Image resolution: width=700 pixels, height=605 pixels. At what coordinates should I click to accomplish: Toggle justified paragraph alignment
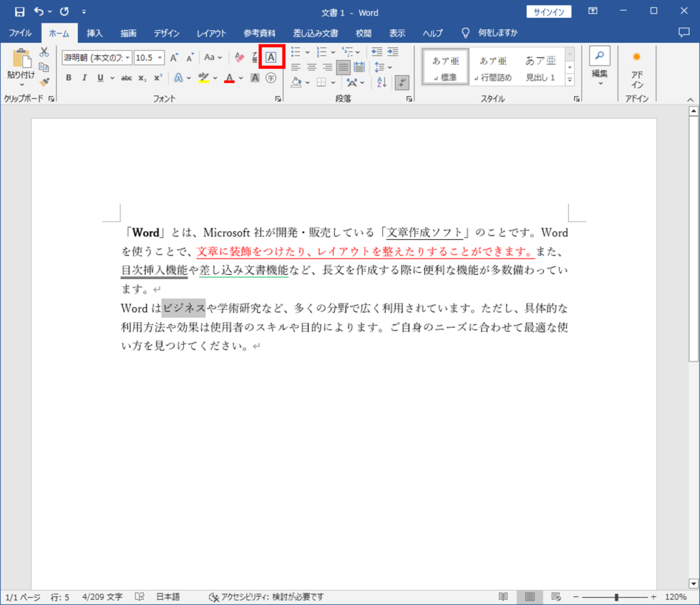coord(343,67)
